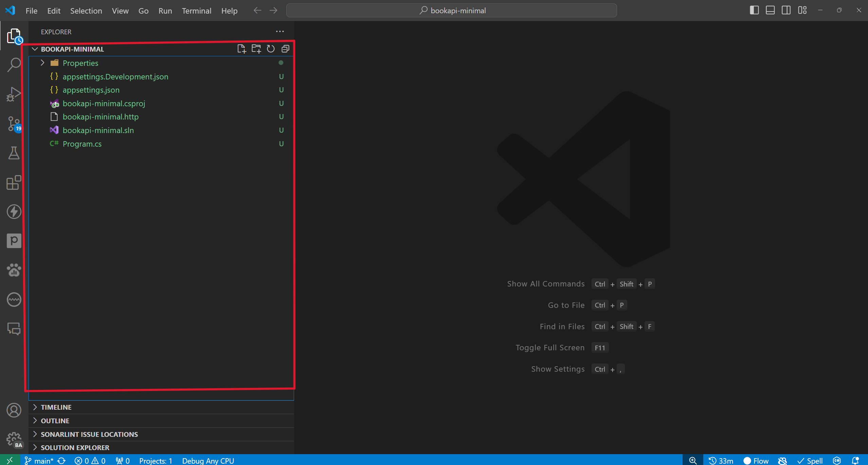Expand the TIMELINE section
Viewport: 868px width, 465px height.
(x=161, y=407)
